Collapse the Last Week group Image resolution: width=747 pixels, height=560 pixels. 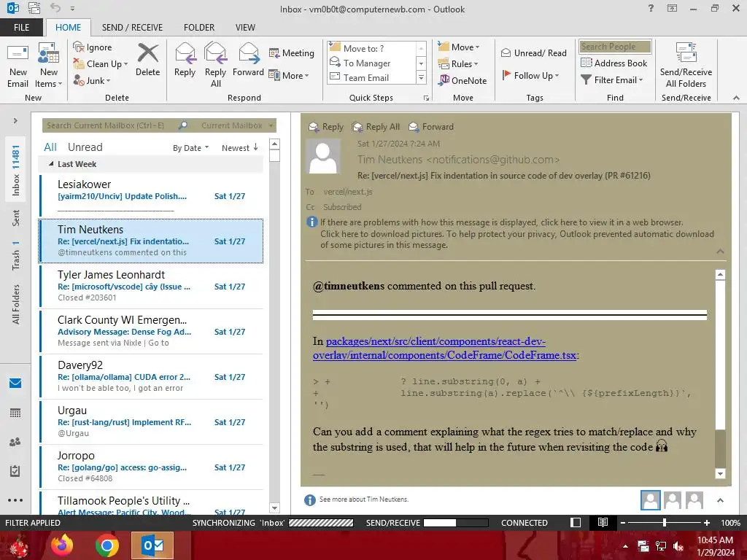(x=51, y=164)
